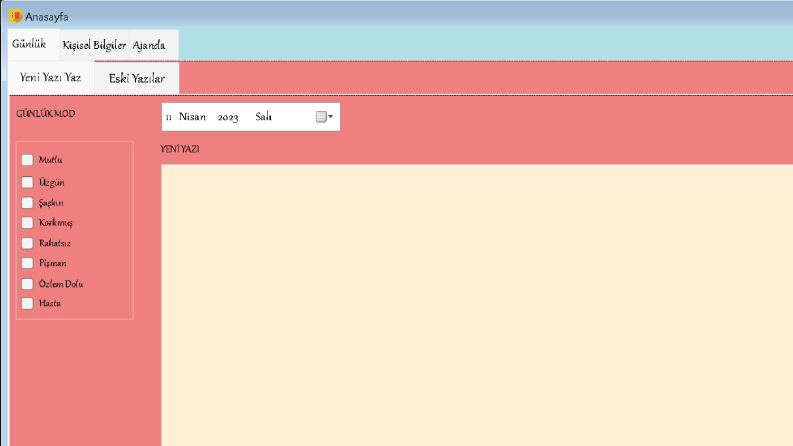
Task: Select the day number 11 in date
Action: pos(168,117)
